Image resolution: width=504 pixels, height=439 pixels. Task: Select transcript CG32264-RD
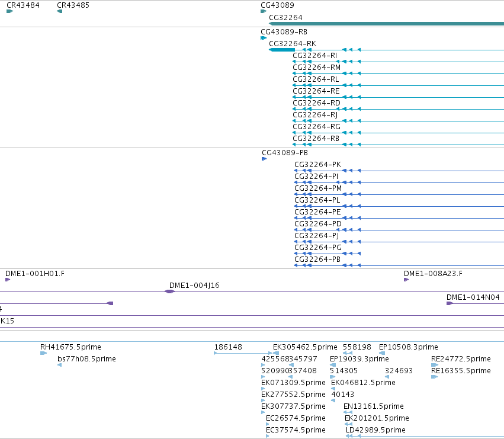point(316,103)
